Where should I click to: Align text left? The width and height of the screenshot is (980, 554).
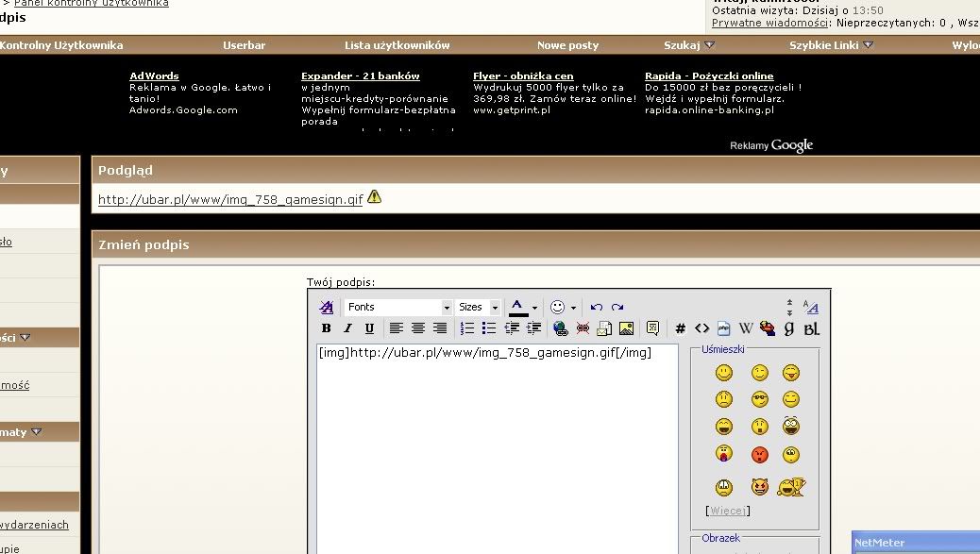tap(397, 327)
